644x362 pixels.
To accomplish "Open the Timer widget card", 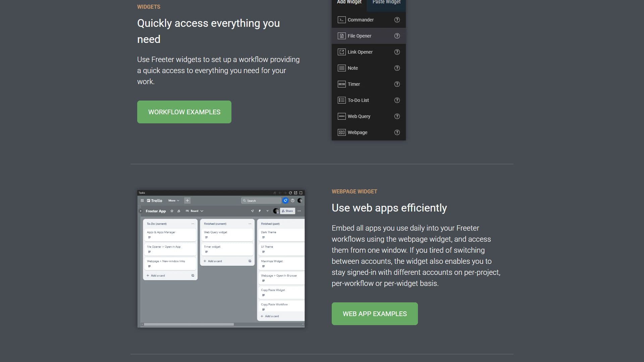I will click(227, 249).
